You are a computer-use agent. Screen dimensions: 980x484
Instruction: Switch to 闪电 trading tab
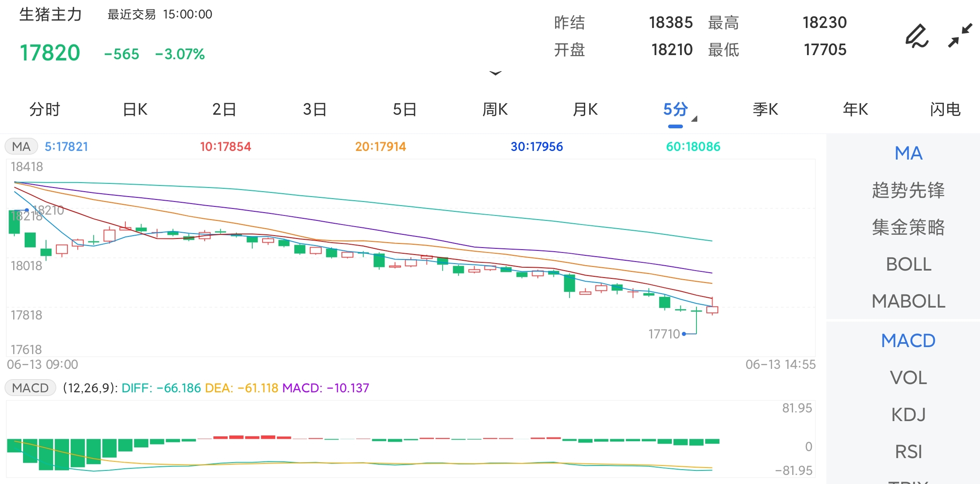pyautogui.click(x=945, y=109)
